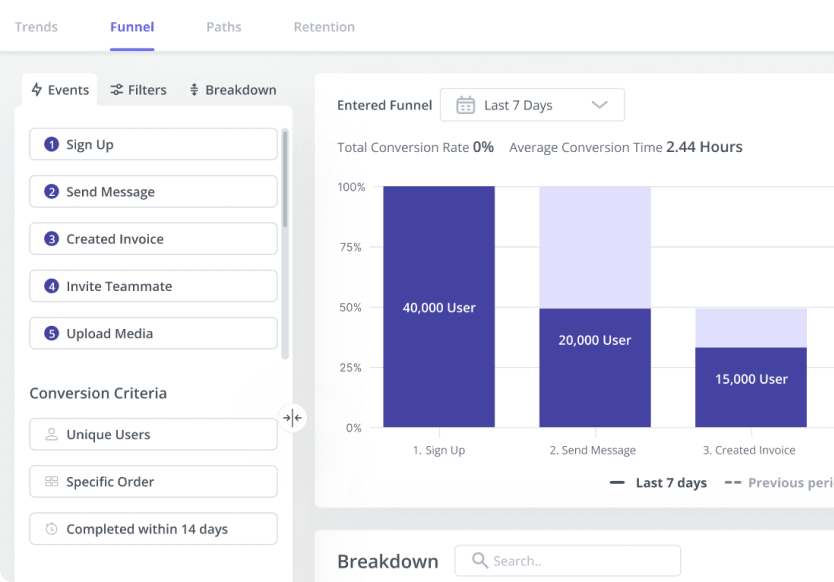Click the 40,000 User Sign Up bar
This screenshot has height=582, width=834.
439,307
